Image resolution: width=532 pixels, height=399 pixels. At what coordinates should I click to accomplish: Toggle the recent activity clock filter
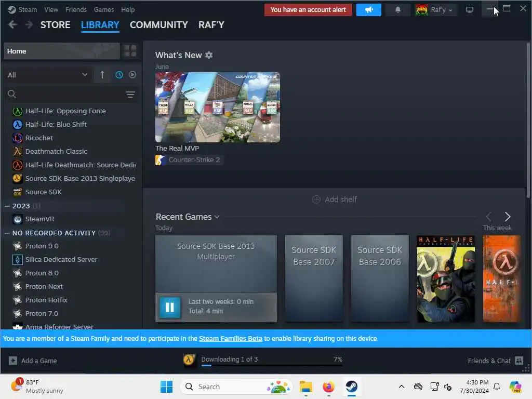[x=119, y=75]
